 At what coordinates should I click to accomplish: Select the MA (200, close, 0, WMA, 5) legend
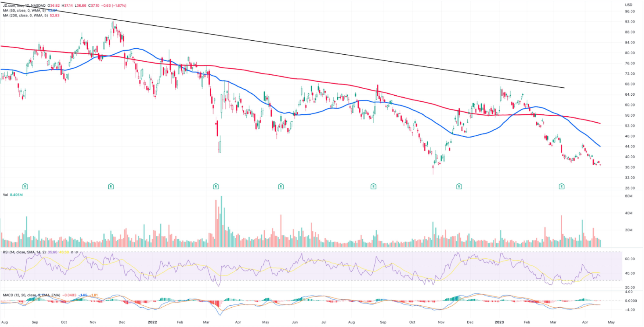(x=25, y=15)
